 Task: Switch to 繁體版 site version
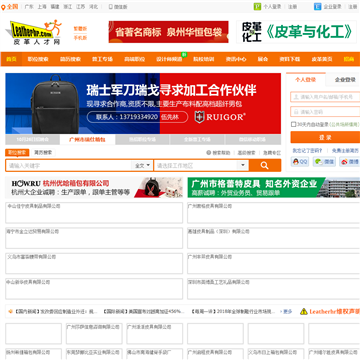pyautogui.click(x=80, y=29)
